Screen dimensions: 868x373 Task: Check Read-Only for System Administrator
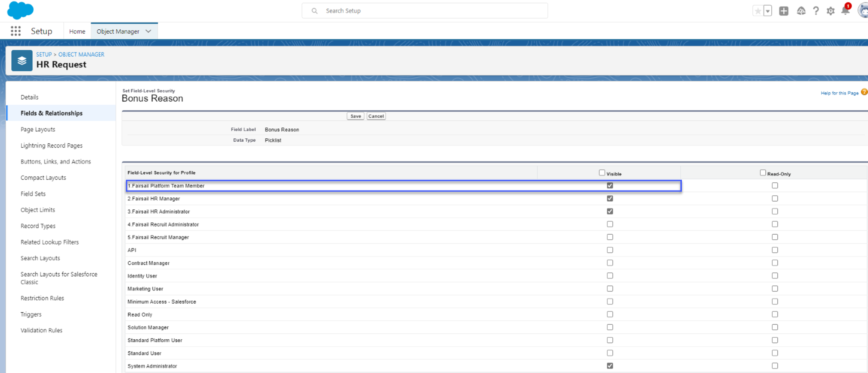(x=775, y=365)
